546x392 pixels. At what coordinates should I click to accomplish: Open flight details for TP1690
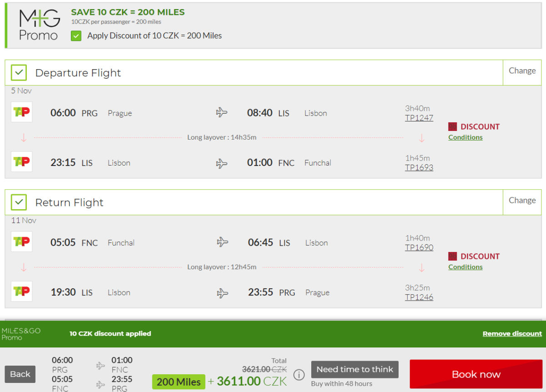click(419, 248)
